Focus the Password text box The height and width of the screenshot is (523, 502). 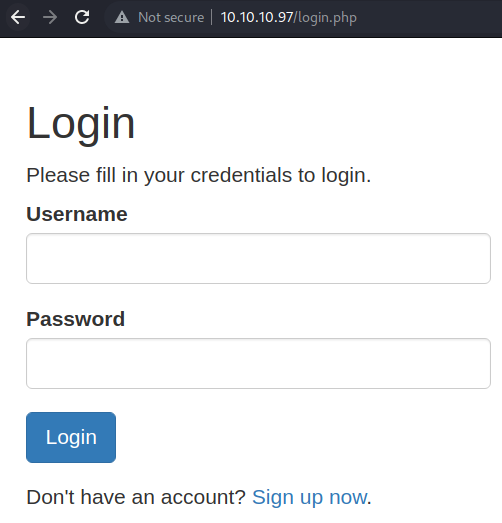[258, 363]
